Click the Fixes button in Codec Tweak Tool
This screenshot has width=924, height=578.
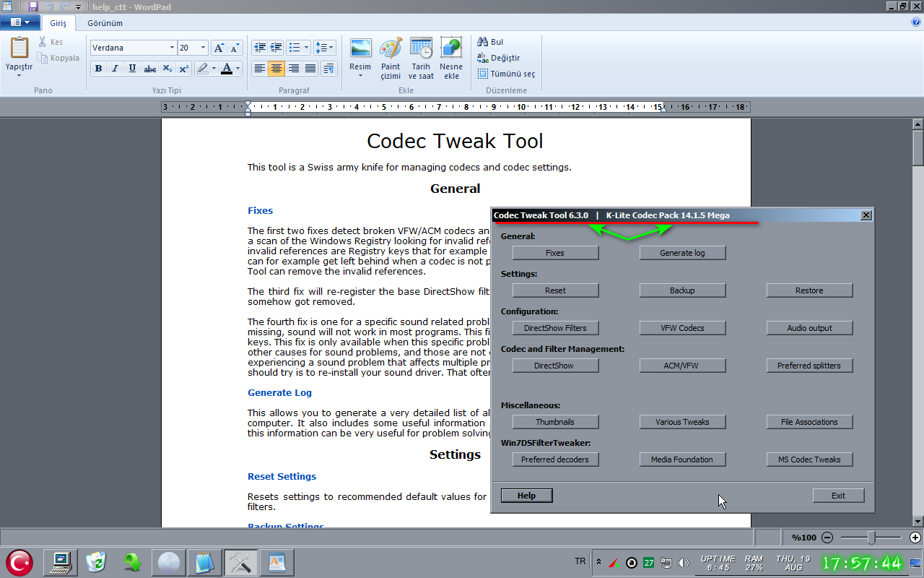[555, 253]
